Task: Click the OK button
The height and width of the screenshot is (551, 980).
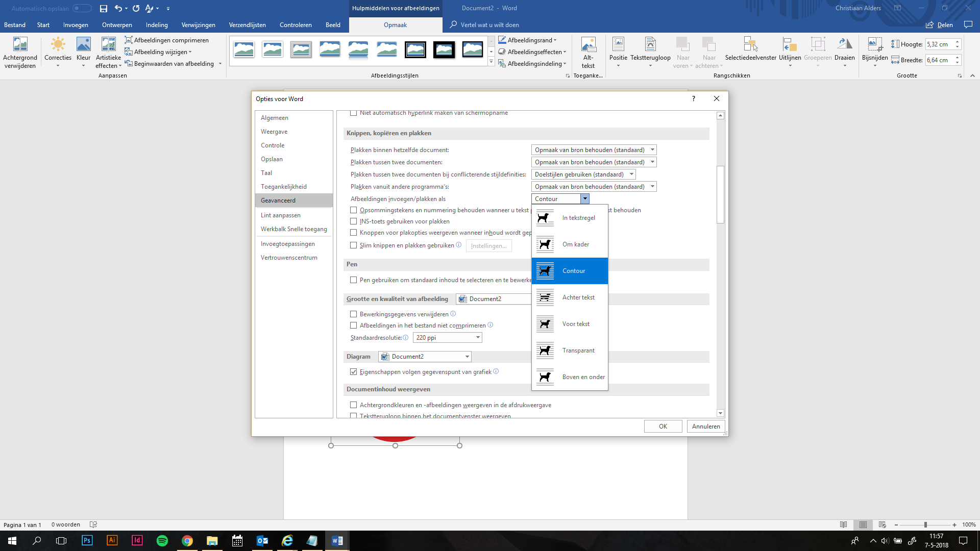Action: (x=663, y=427)
